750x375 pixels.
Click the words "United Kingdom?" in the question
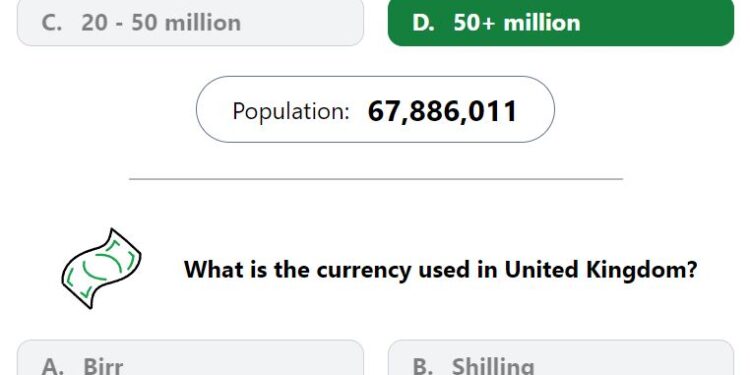[x=601, y=269]
